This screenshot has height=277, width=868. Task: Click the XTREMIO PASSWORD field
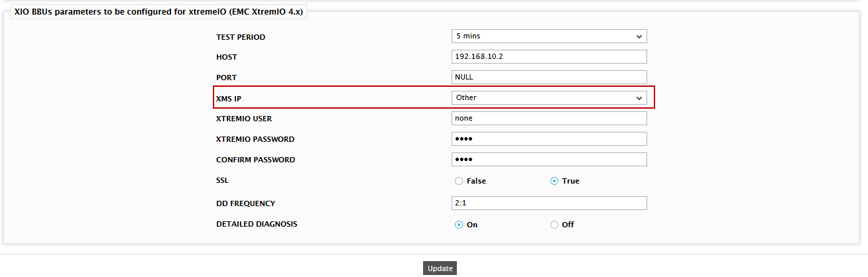coord(548,139)
